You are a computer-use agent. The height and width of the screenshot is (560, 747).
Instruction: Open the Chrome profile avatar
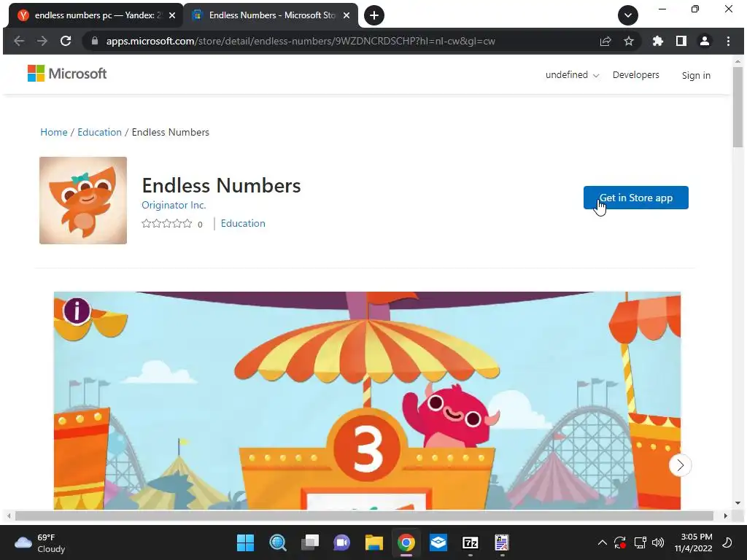tap(705, 42)
